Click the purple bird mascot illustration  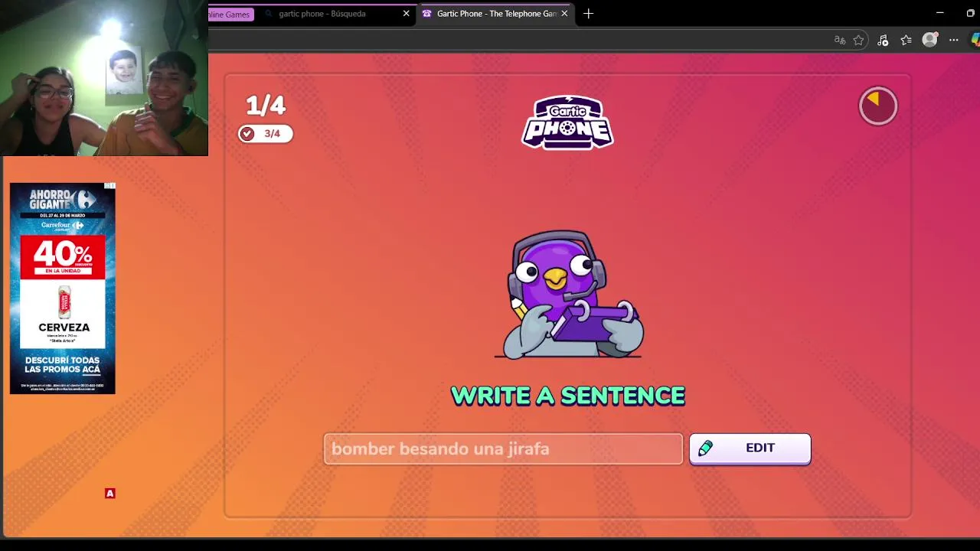(569, 295)
